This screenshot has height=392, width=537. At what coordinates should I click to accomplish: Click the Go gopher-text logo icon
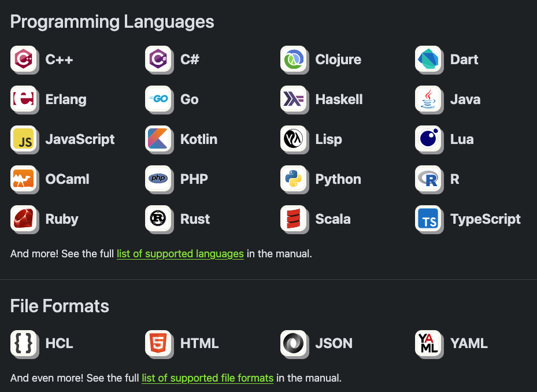[158, 99]
